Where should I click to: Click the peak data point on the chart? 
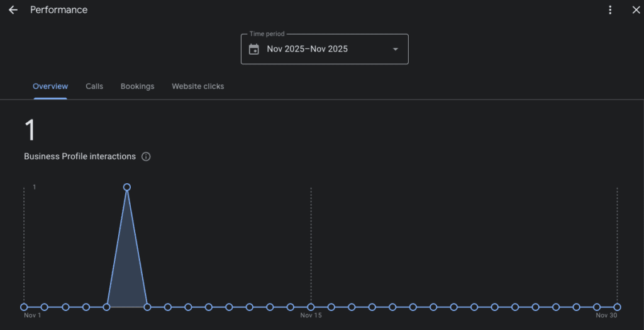pos(127,187)
